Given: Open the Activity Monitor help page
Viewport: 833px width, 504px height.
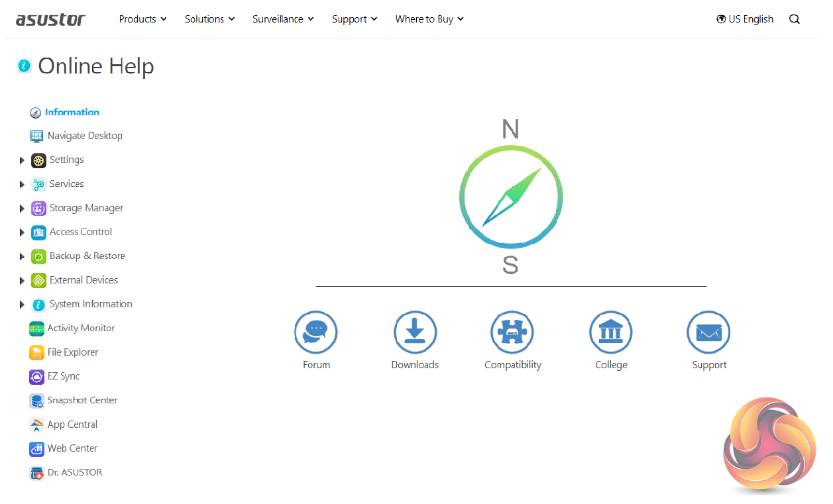Looking at the screenshot, I should point(81,328).
